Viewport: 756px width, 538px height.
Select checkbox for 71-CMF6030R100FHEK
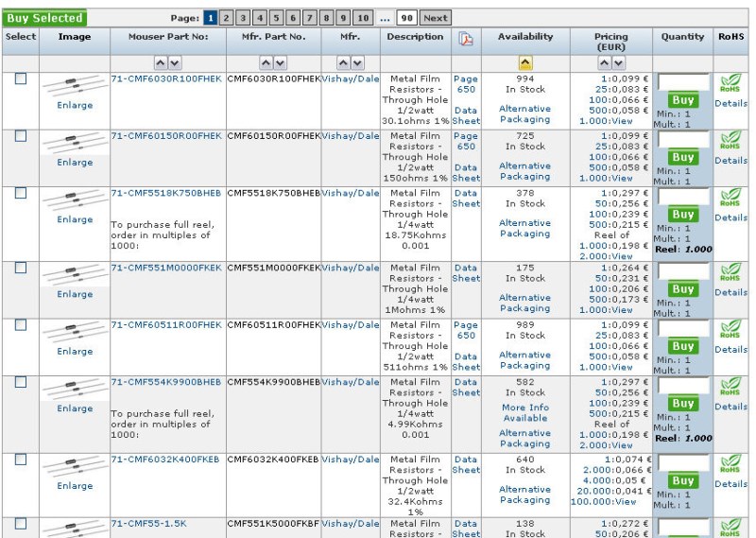coord(21,78)
